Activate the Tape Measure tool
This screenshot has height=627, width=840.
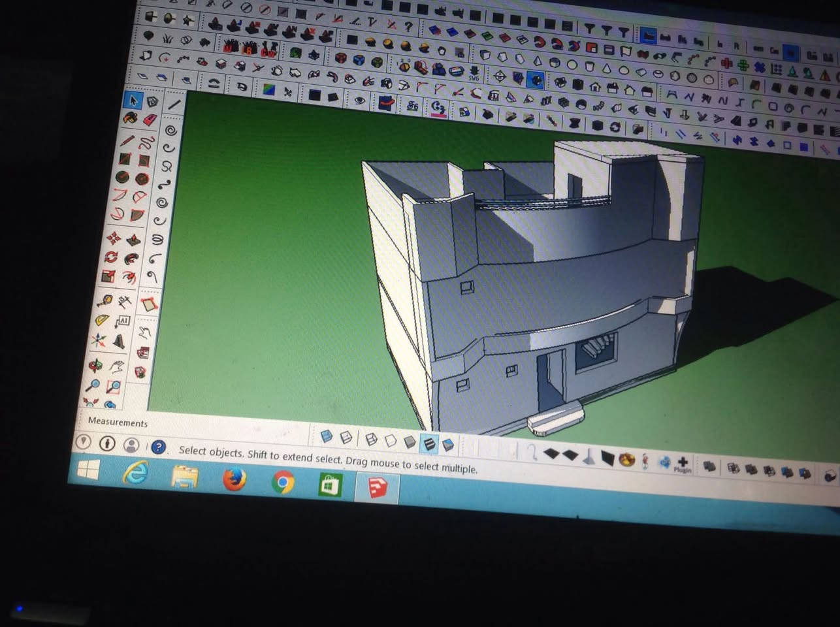coord(105,301)
